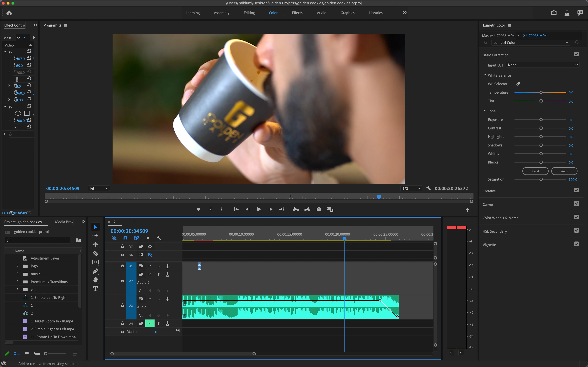Pick the Hand tool
The width and height of the screenshot is (588, 367).
coord(95,280)
